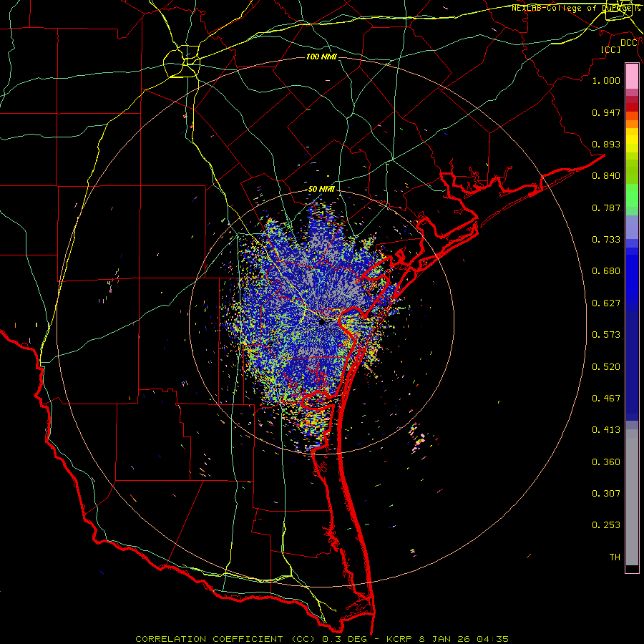Click the '100 NMI' range ring label
644x644 pixels.
[x=321, y=57]
